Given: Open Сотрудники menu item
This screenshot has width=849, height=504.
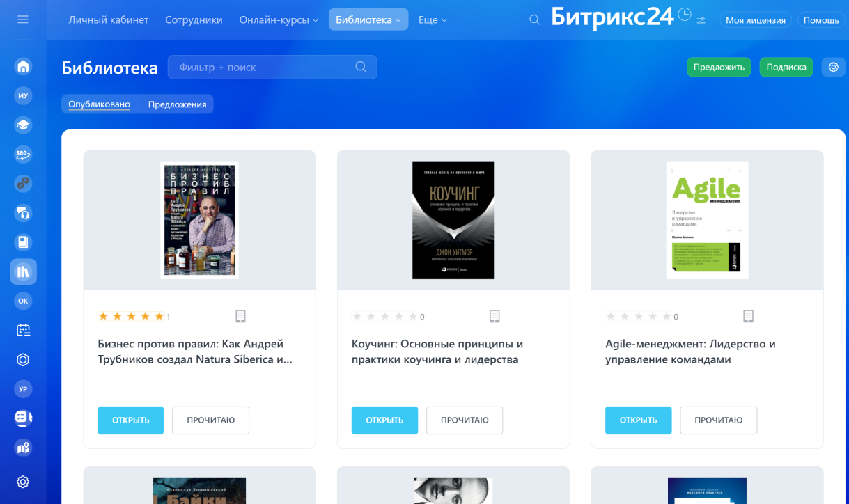Looking at the screenshot, I should click(194, 19).
